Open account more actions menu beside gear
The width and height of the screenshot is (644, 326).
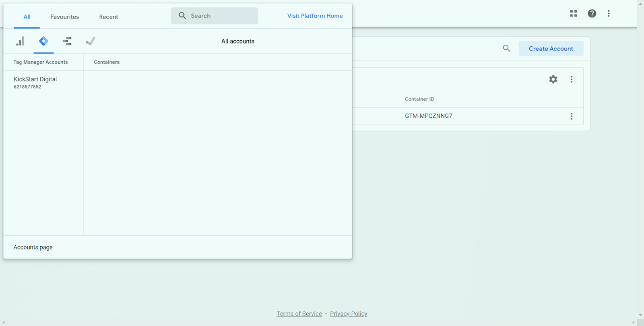[x=572, y=79]
